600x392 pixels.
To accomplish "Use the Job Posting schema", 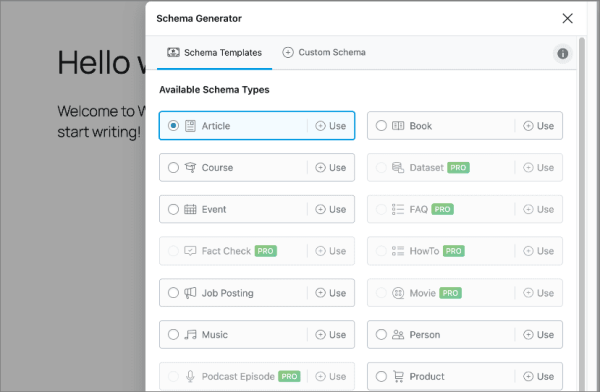I will click(x=331, y=293).
